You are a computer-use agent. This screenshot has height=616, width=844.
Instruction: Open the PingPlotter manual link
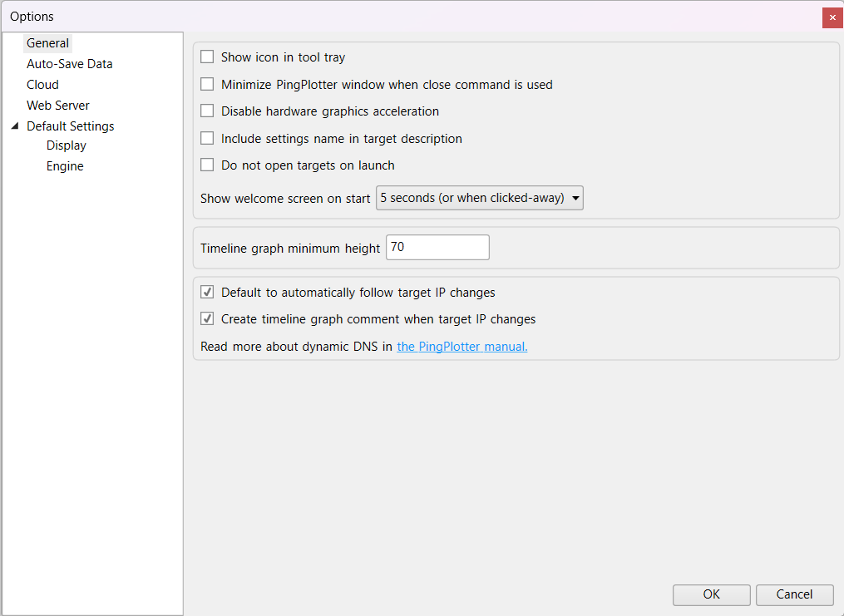coord(461,347)
